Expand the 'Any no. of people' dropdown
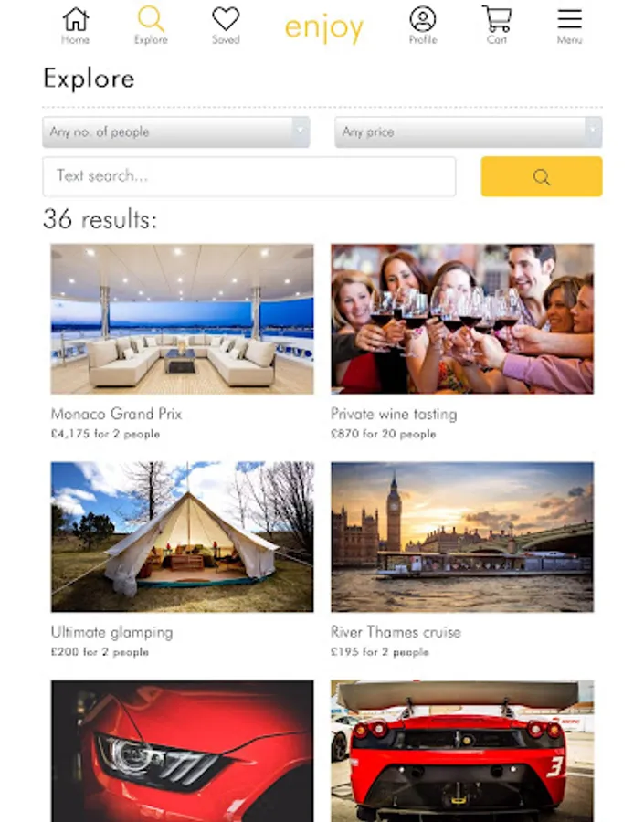The image size is (644, 822). pyautogui.click(x=176, y=132)
